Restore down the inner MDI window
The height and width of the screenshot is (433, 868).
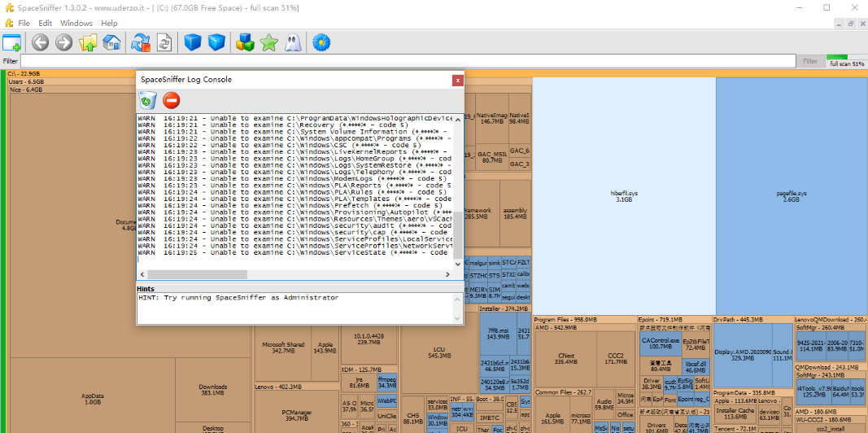pyautogui.click(x=851, y=24)
